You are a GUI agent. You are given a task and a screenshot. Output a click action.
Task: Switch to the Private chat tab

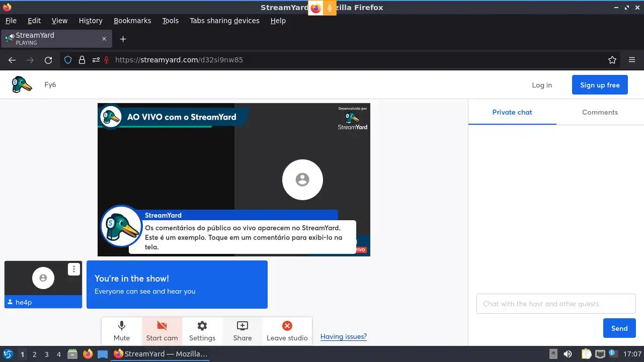512,112
